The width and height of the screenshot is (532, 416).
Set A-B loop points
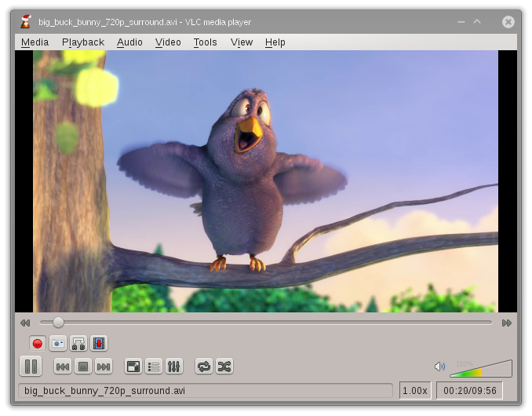[78, 343]
